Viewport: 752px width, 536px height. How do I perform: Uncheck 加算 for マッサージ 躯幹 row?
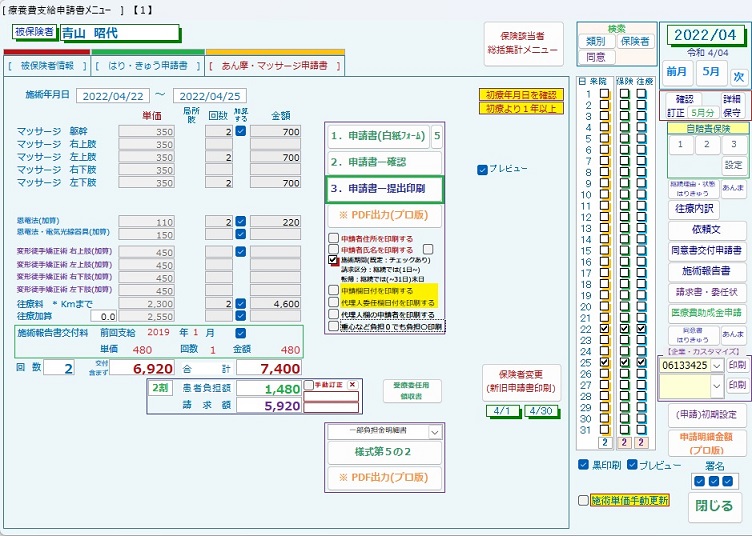coord(241,130)
